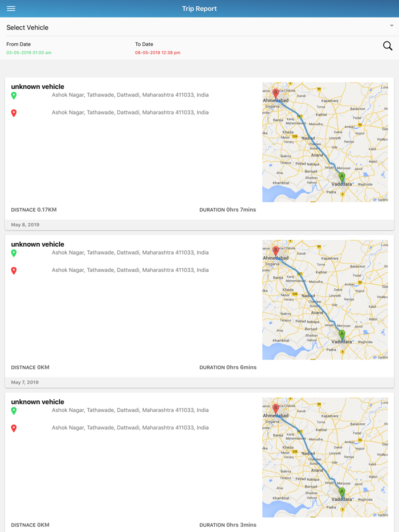The width and height of the screenshot is (399, 532).
Task: Click the May 8, 2019 date footer
Action: point(26,225)
